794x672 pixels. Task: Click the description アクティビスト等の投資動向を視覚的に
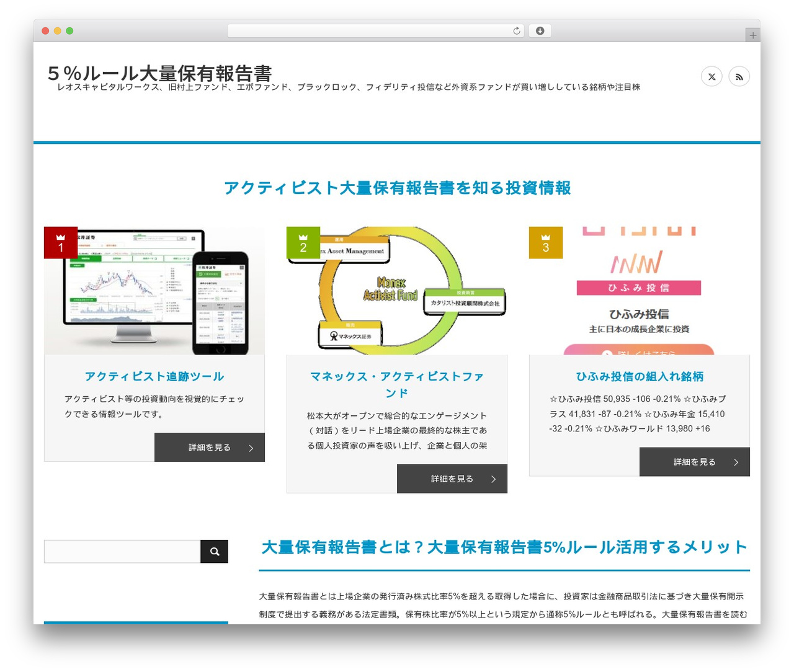click(x=154, y=407)
